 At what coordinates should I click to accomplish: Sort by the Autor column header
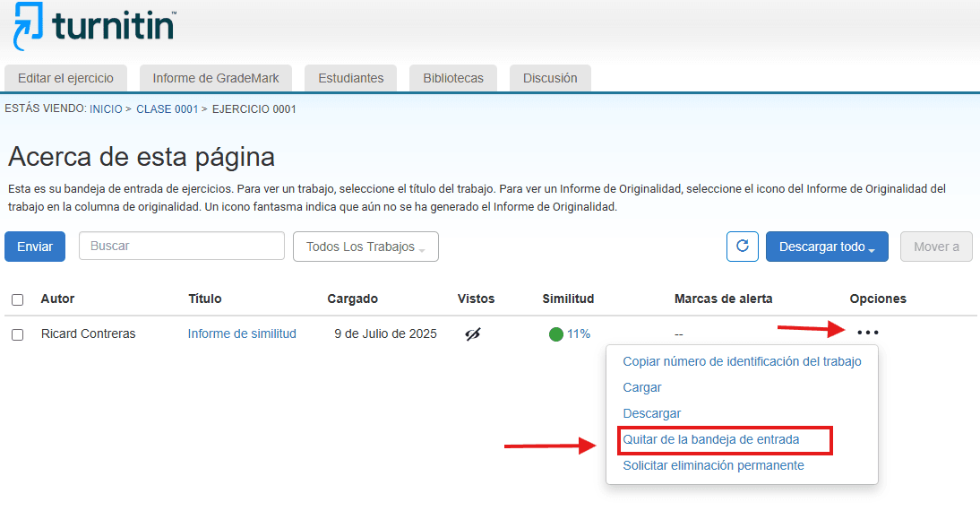pyautogui.click(x=57, y=299)
